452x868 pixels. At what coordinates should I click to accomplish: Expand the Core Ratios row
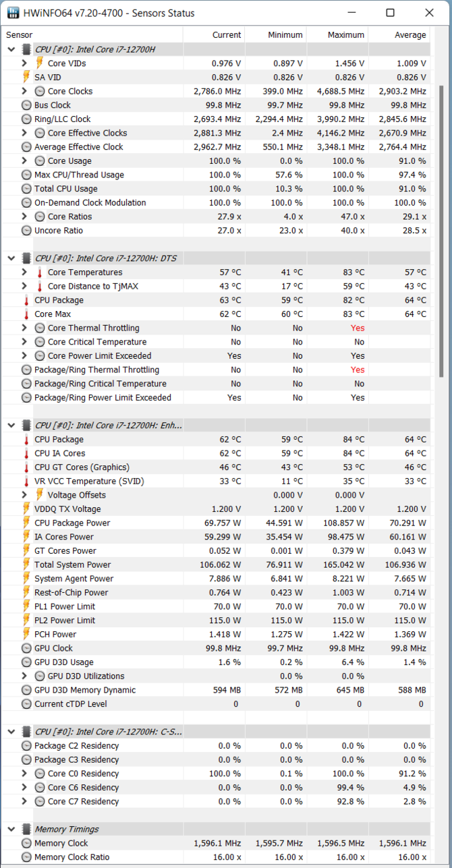[24, 216]
